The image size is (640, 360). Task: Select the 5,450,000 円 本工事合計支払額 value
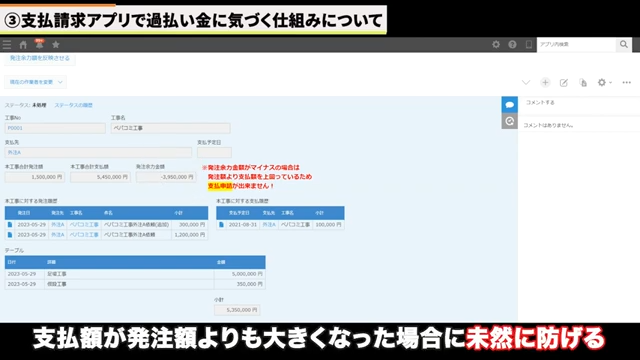tap(100, 177)
